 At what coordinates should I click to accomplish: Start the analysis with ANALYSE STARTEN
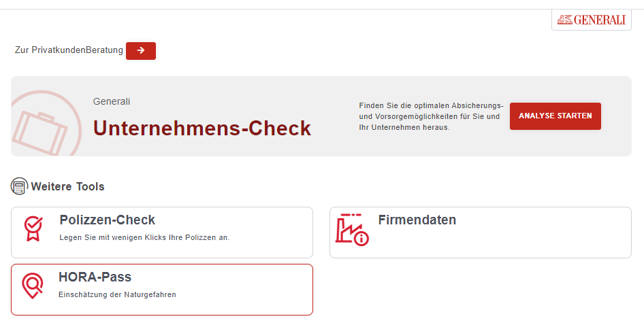tap(555, 116)
